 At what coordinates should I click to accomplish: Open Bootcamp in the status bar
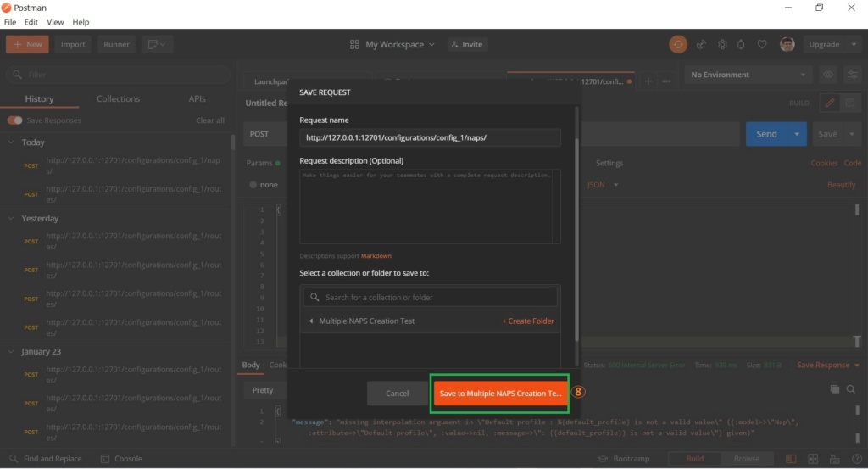pyautogui.click(x=624, y=459)
